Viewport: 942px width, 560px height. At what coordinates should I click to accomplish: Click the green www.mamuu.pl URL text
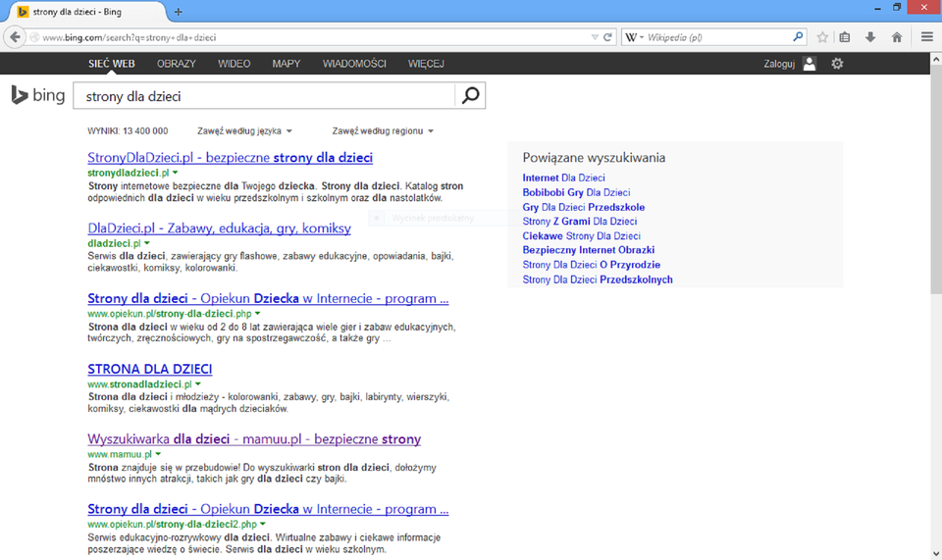(120, 454)
